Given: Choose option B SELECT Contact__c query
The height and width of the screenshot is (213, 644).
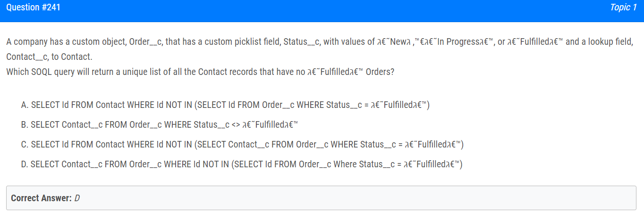Looking at the screenshot, I should (x=160, y=124).
